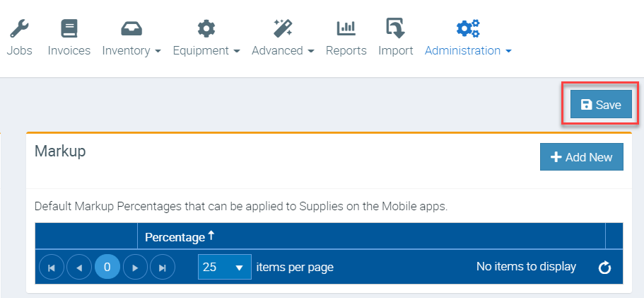Viewport: 644px width, 298px height.
Task: Click the Jobs wrench icon
Action: [x=19, y=28]
